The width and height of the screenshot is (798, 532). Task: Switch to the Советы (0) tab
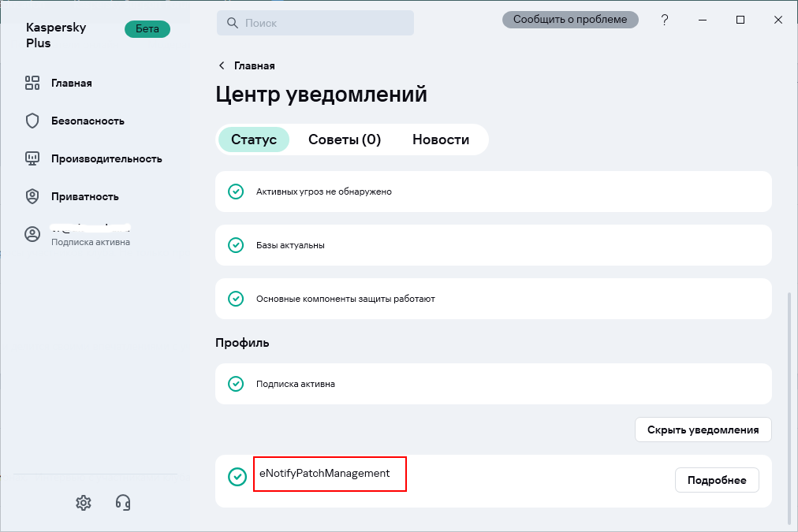[x=345, y=140]
